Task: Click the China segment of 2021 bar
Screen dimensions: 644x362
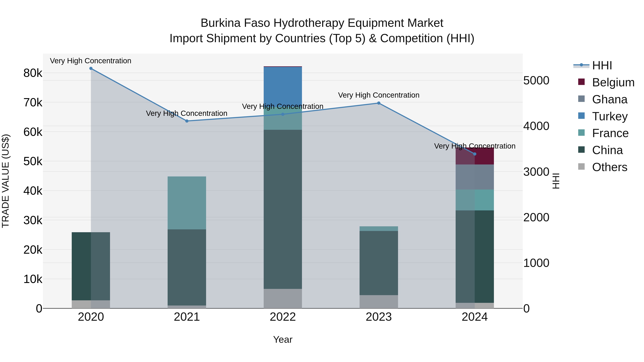Action: coord(187,267)
